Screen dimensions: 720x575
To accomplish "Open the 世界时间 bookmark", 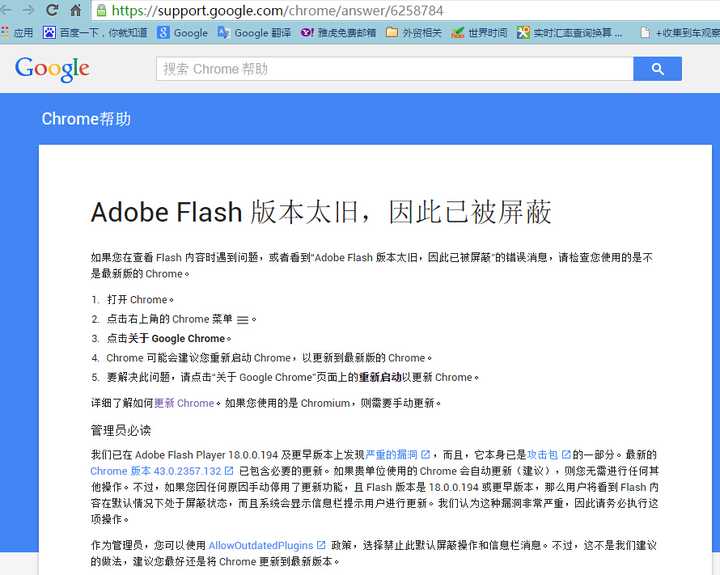I will tap(479, 33).
